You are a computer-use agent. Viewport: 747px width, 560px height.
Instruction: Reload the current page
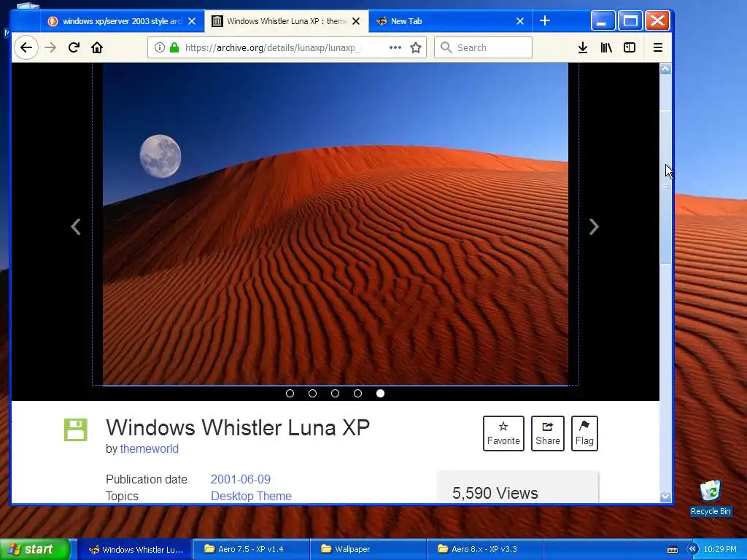(x=74, y=47)
